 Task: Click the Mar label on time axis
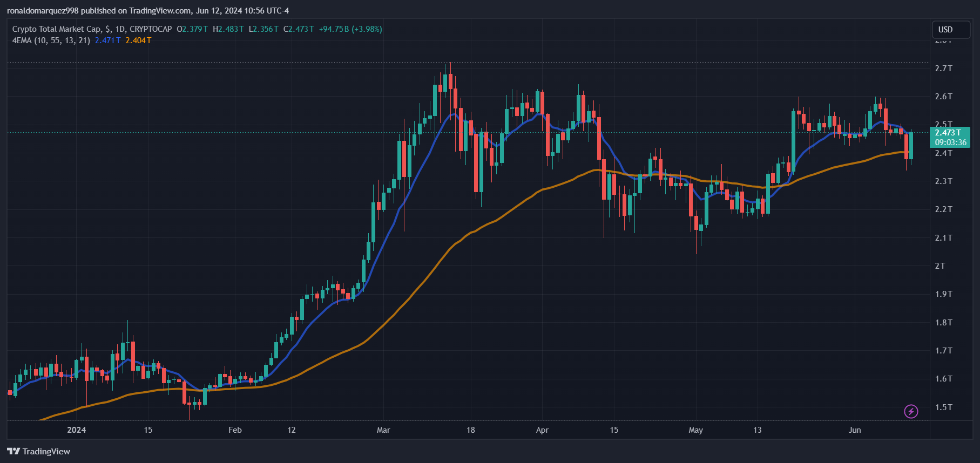point(383,430)
